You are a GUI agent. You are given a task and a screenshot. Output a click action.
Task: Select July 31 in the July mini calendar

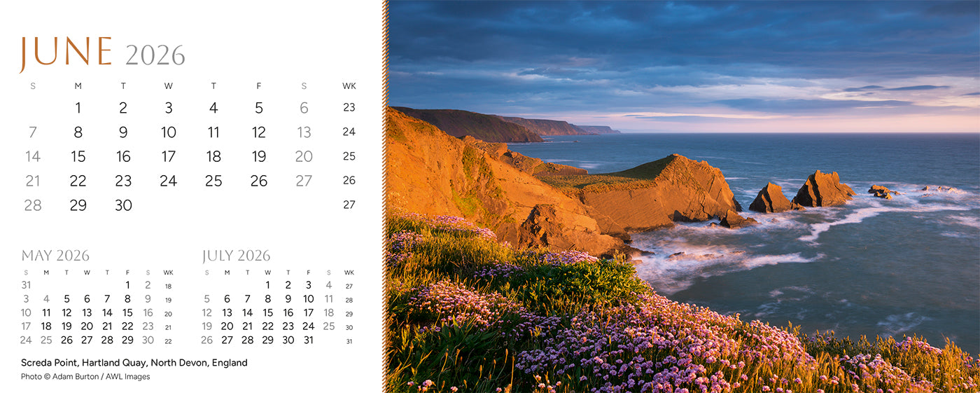(x=308, y=340)
